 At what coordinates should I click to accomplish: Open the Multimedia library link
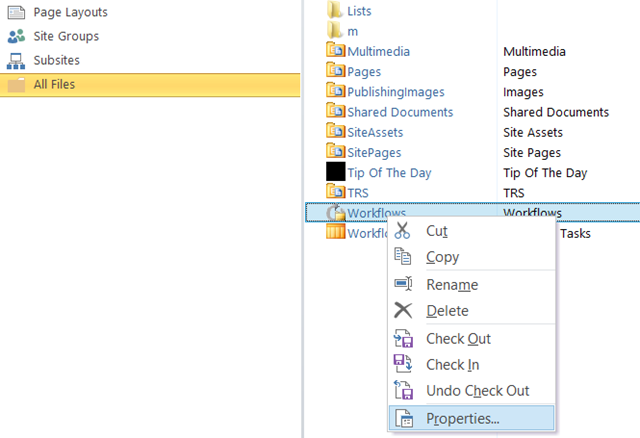coord(378,51)
